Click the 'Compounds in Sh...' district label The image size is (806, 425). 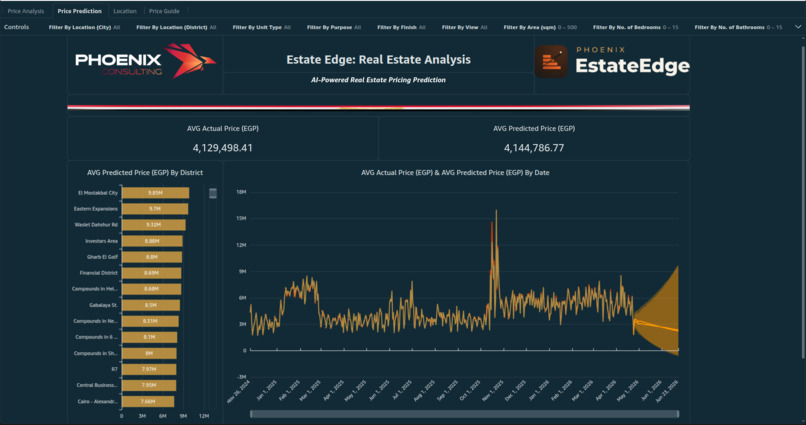coord(96,353)
